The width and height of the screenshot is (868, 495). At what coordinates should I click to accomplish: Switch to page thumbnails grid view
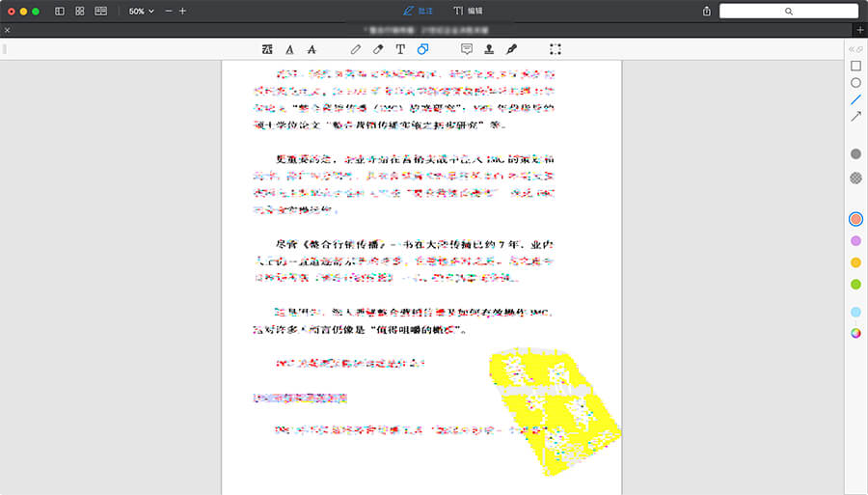click(x=80, y=11)
